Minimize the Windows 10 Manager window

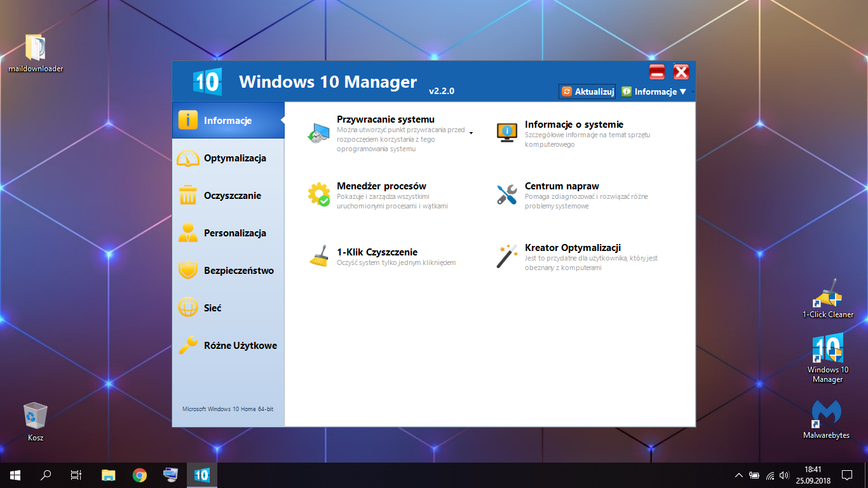click(657, 71)
